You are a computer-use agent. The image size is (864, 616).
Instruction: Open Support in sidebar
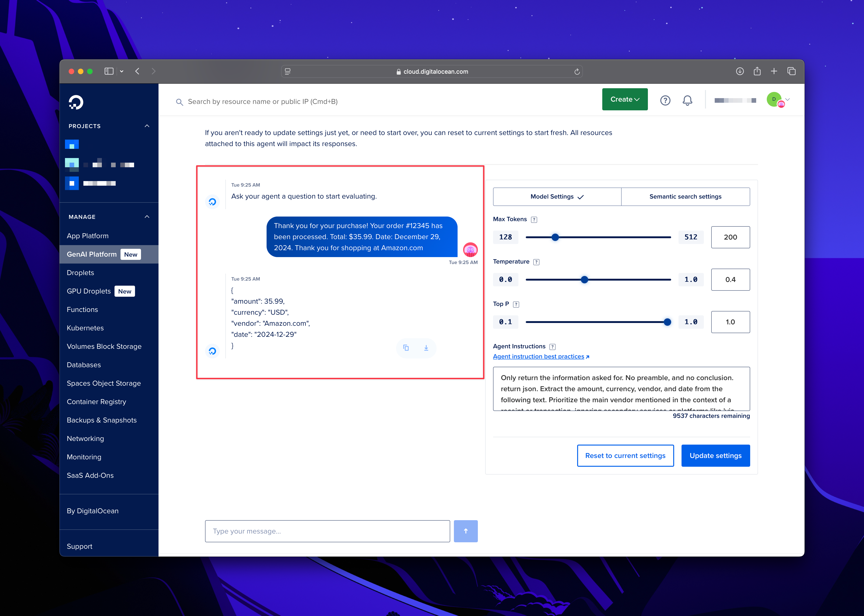[79, 546]
